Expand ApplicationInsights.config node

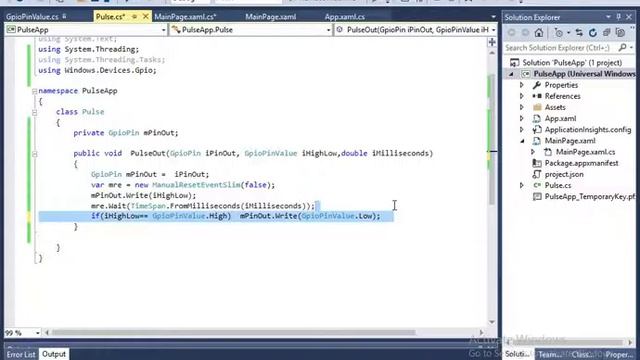coord(522,129)
